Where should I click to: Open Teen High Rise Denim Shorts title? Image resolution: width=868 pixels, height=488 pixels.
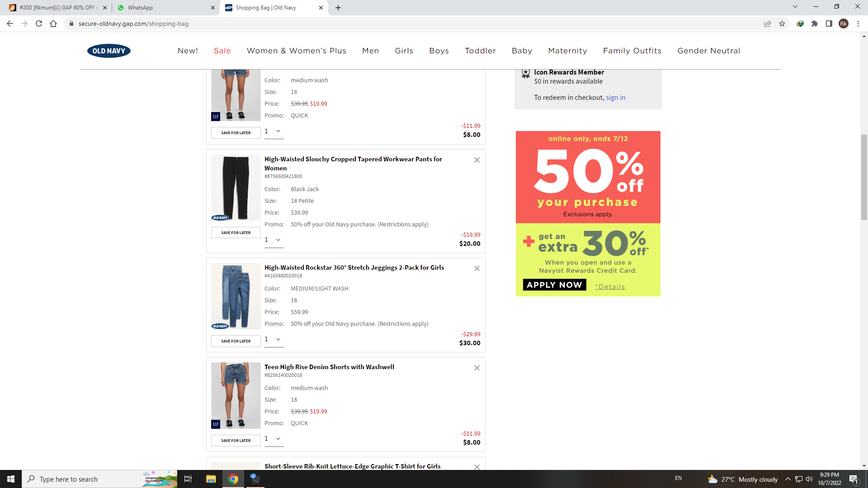point(329,367)
